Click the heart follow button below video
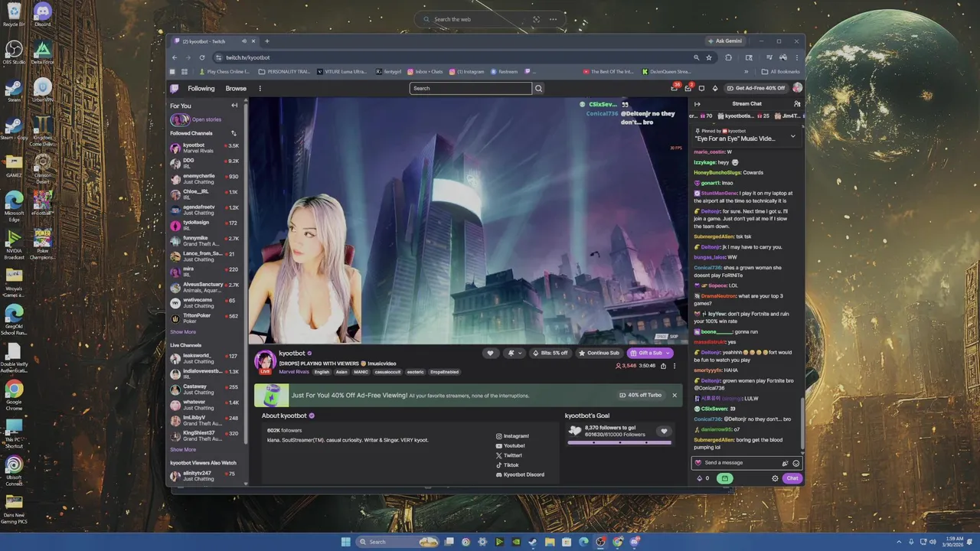This screenshot has width=980, height=551. [490, 353]
